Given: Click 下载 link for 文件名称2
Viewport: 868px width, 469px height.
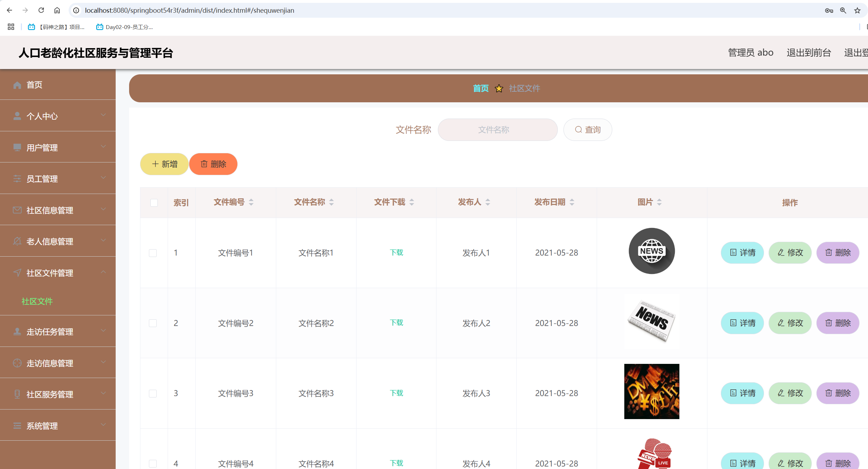Looking at the screenshot, I should (x=397, y=322).
